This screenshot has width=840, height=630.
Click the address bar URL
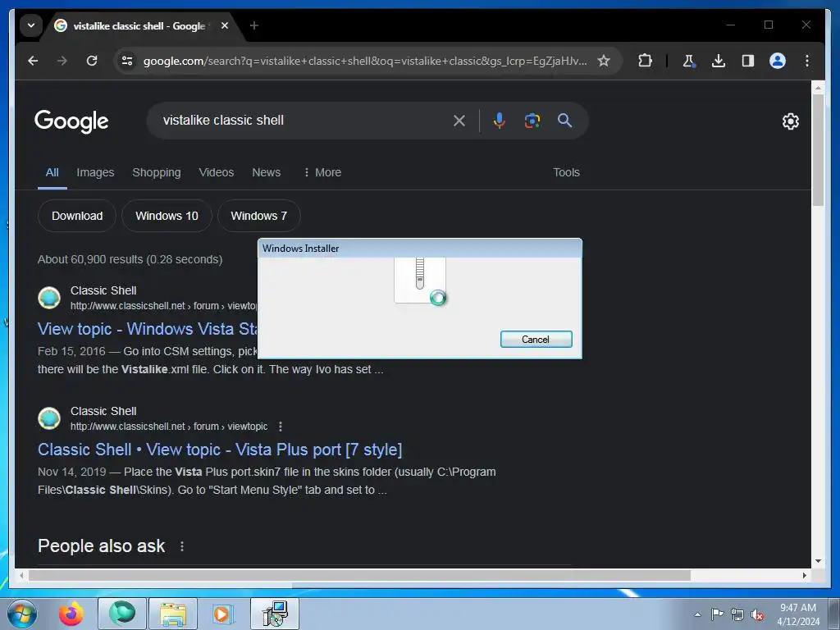tap(365, 61)
